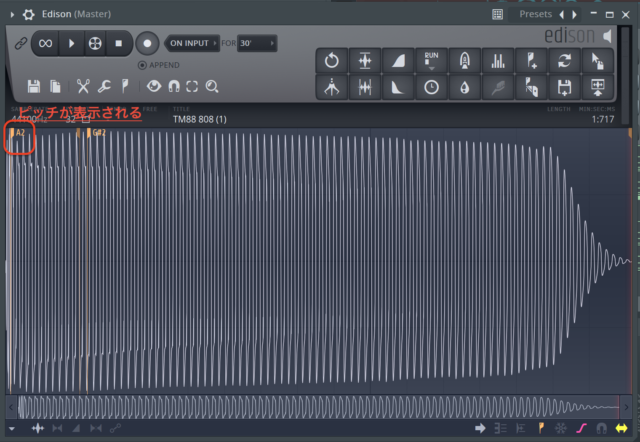Click the Play button in Edison

[71, 43]
